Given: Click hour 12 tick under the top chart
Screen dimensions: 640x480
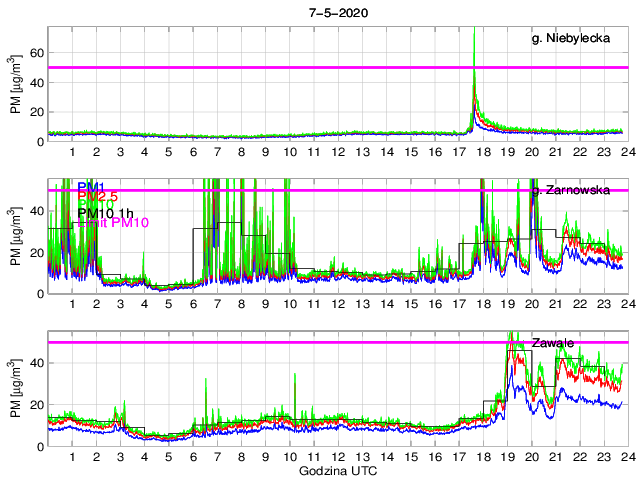Looking at the screenshot, I should point(338,151).
